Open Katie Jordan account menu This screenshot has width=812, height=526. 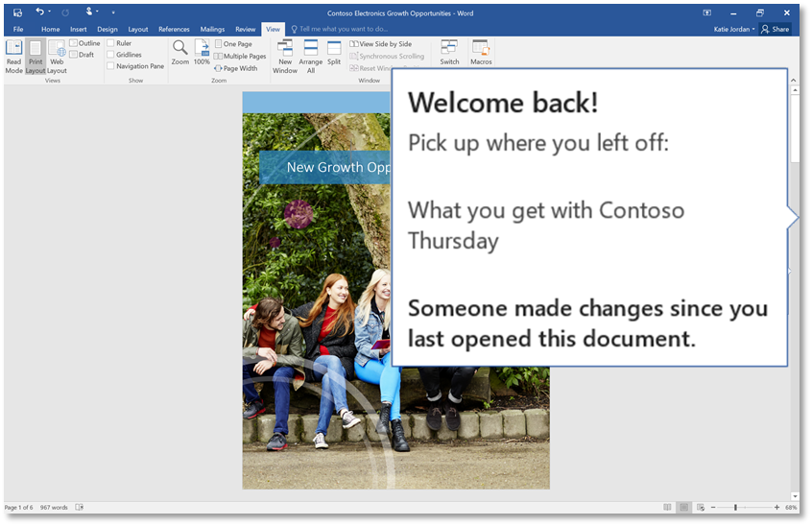[x=734, y=29]
